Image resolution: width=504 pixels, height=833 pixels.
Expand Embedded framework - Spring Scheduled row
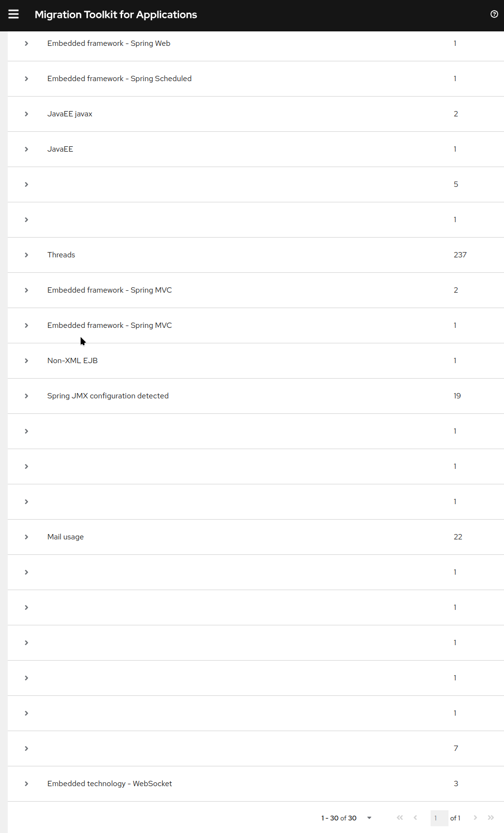coord(27,79)
